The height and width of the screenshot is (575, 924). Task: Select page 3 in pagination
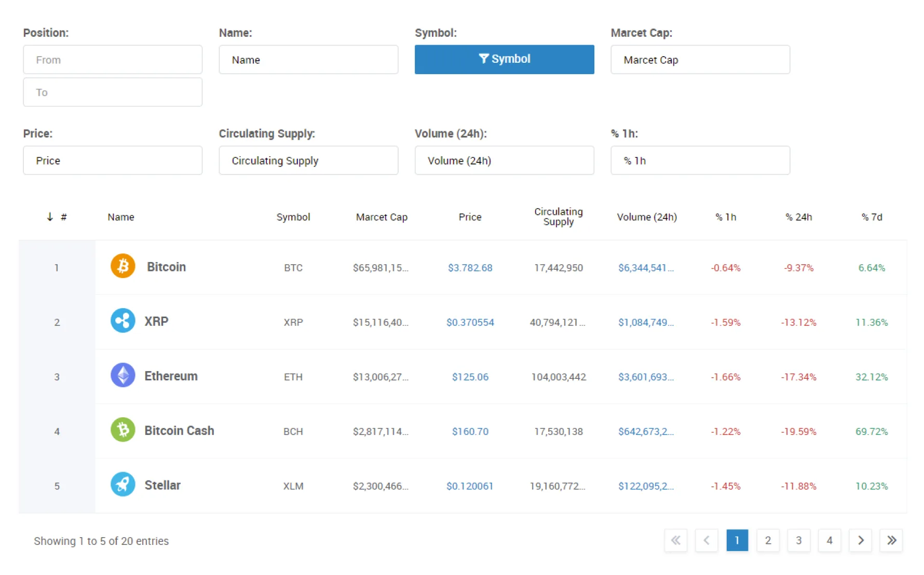click(799, 540)
